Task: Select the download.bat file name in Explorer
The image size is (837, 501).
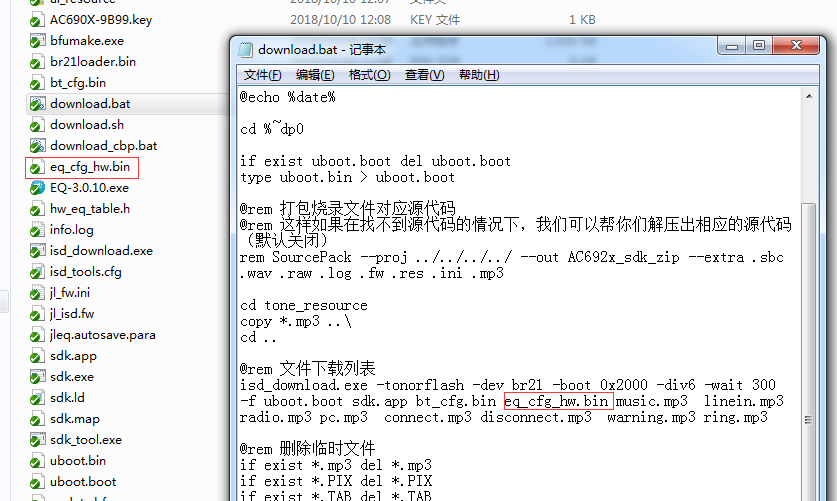Action: (90, 104)
